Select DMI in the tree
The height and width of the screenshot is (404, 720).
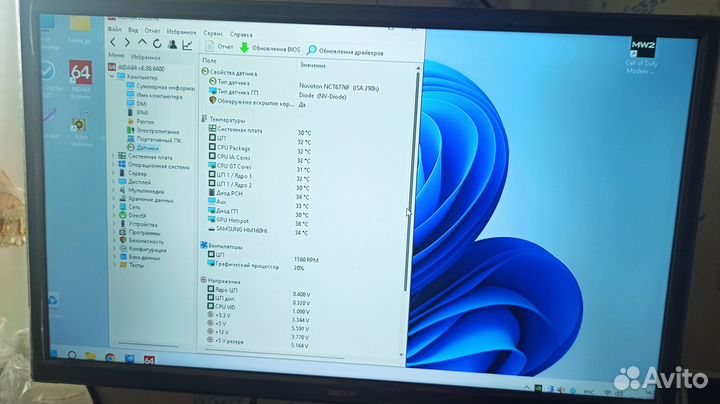click(141, 104)
